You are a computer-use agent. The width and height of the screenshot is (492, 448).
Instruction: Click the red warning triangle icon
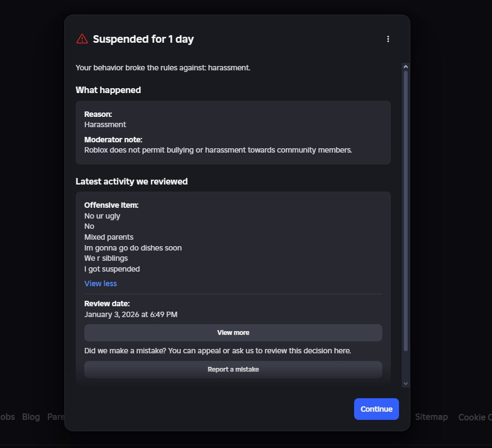(82, 39)
